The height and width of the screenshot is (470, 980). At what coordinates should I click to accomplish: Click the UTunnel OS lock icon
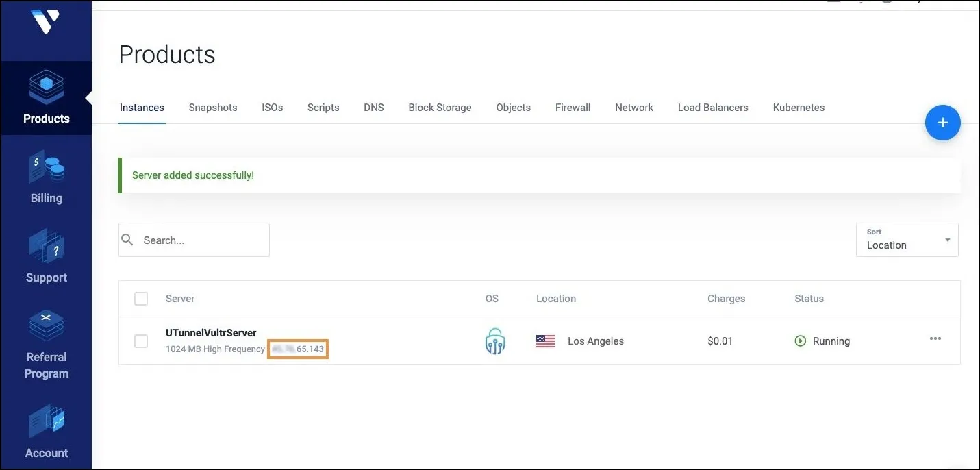(x=494, y=341)
